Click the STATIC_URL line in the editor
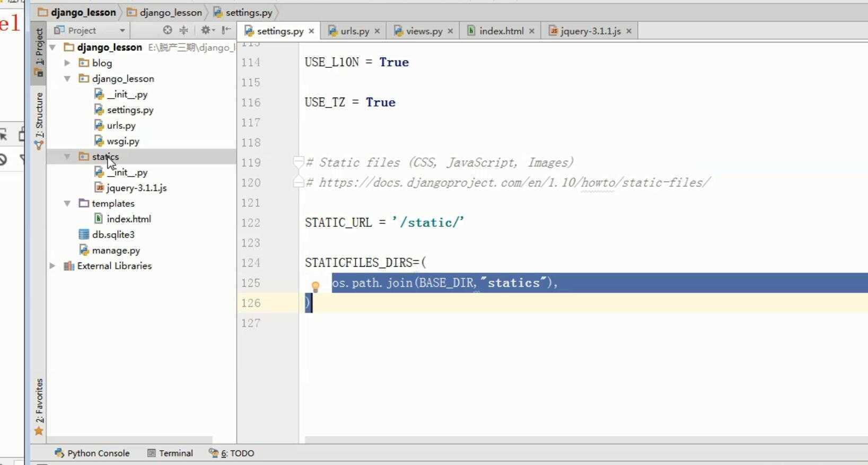Viewport: 868px width, 465px height. click(x=384, y=222)
